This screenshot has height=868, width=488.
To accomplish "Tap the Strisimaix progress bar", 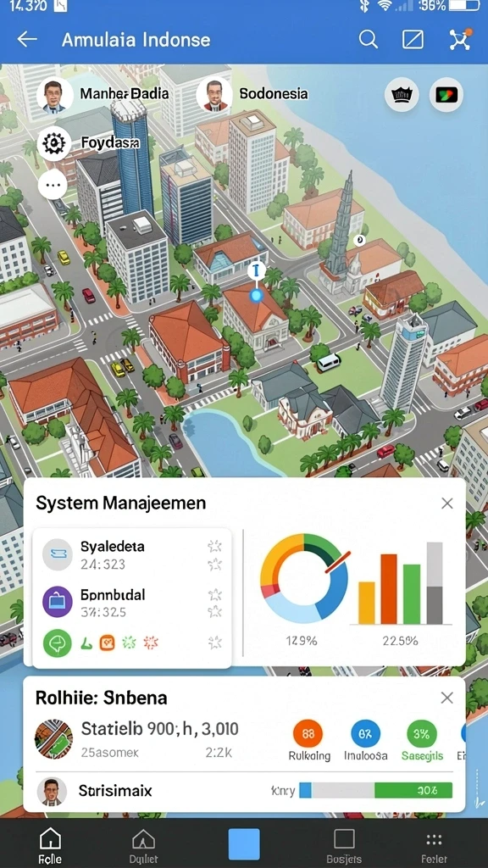I will click(x=375, y=790).
